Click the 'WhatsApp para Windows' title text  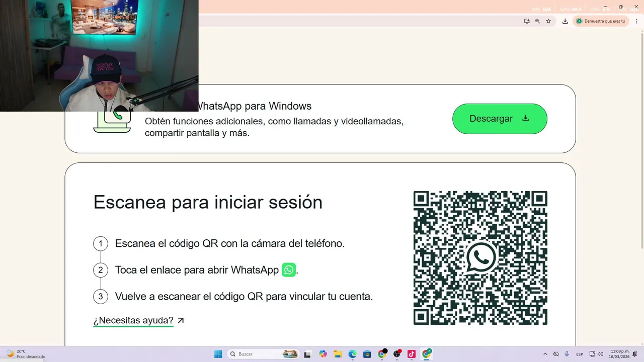point(255,106)
